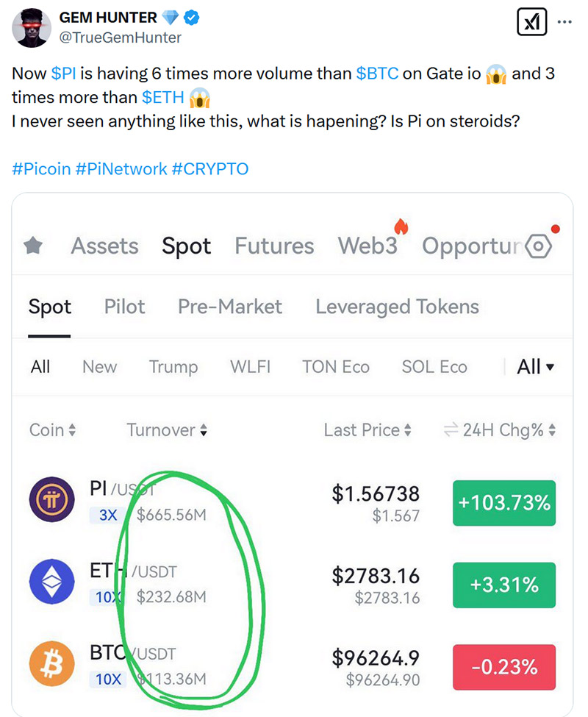
Task: Click the Bitcoin coin logo
Action: pos(52,663)
